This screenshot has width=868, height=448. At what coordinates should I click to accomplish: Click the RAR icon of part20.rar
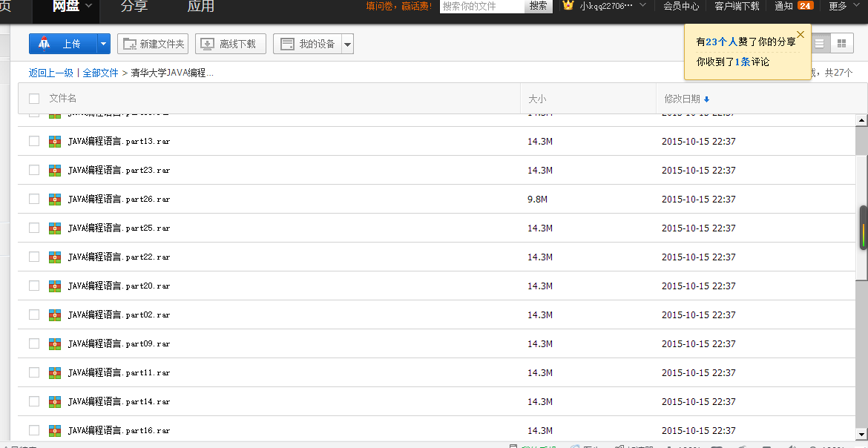[54, 286]
